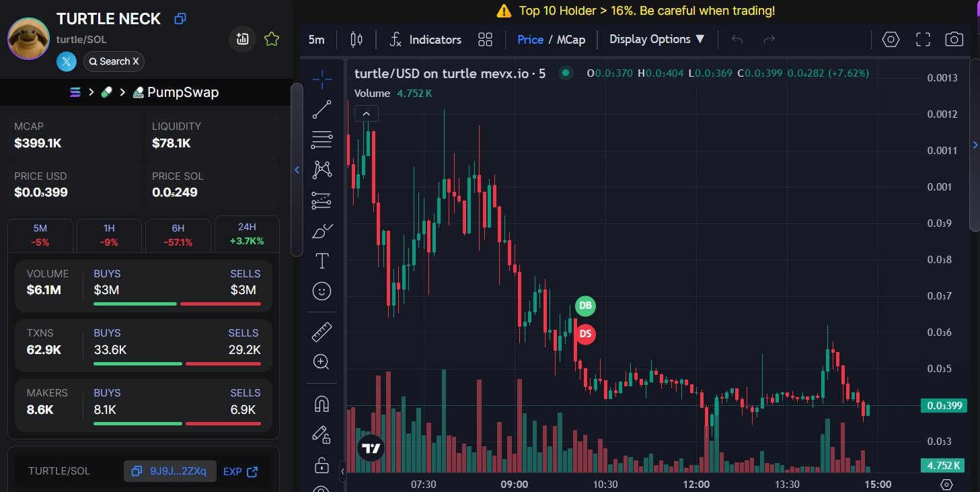Click the left panel vertical scrollbar
Viewport: 980px width, 492px height.
pos(297,168)
